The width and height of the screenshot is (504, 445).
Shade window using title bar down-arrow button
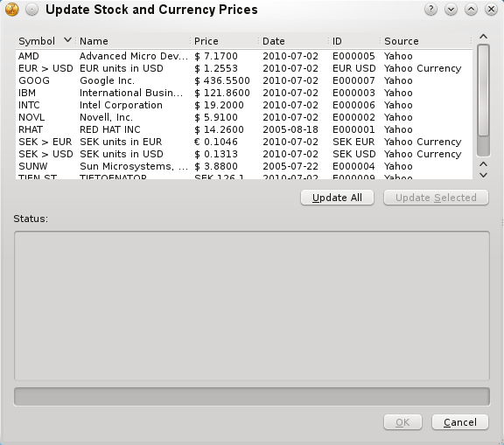[x=451, y=10]
